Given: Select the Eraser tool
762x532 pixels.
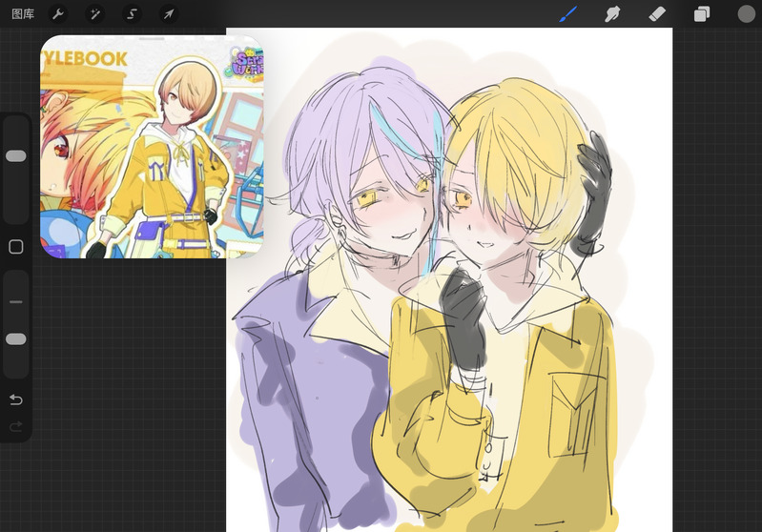Looking at the screenshot, I should 657,14.
